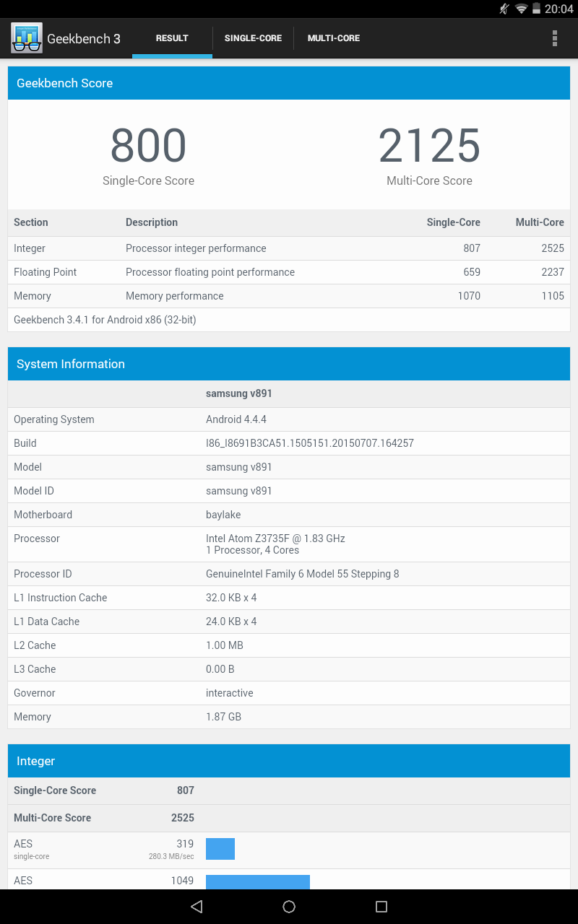The width and height of the screenshot is (578, 924).
Task: Tap the Geekbench Score header
Action: (289, 83)
